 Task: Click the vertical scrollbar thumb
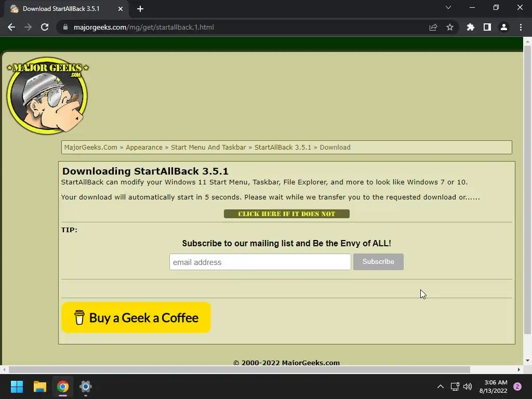(x=527, y=189)
